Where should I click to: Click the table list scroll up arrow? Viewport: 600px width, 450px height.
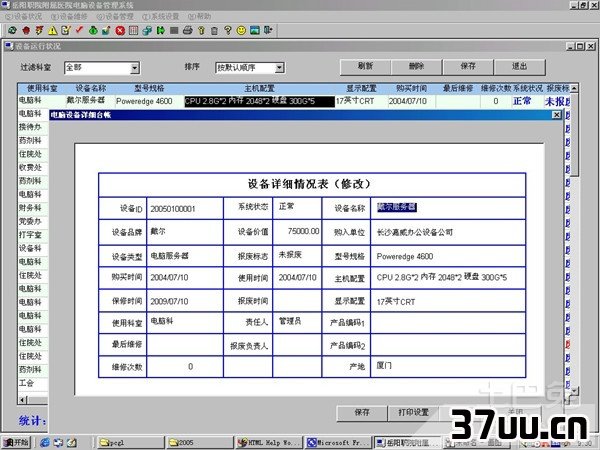(x=574, y=88)
